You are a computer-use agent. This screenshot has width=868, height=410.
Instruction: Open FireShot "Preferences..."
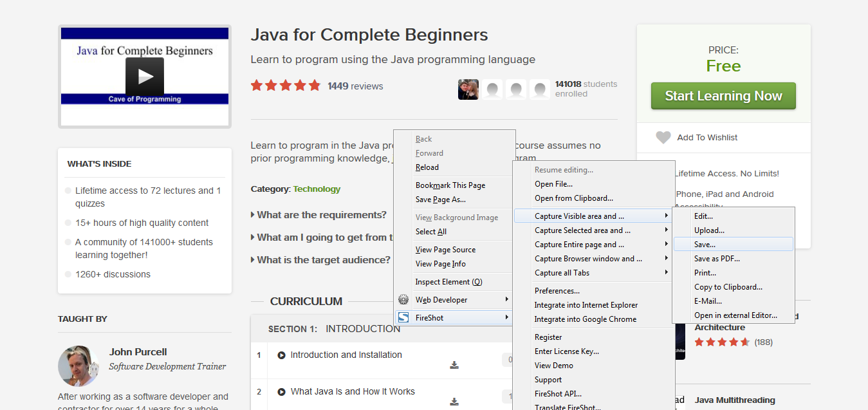[557, 290]
